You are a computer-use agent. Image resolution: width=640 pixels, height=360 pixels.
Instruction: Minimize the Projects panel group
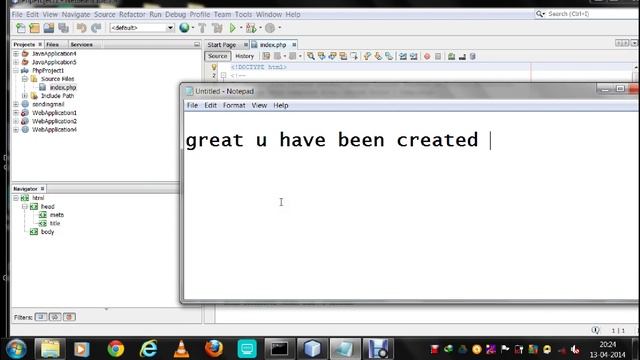coord(197,44)
